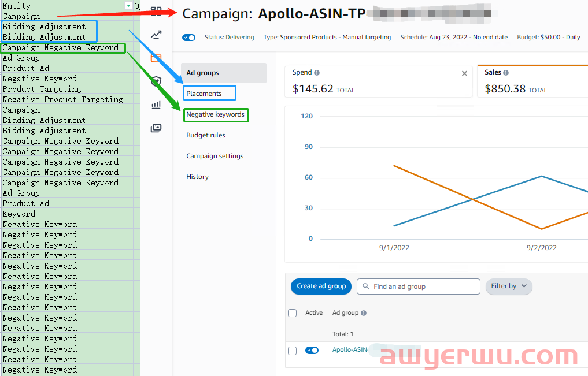Click the info icon next to Sales
Screen dimensions: 588x376
tap(506, 73)
